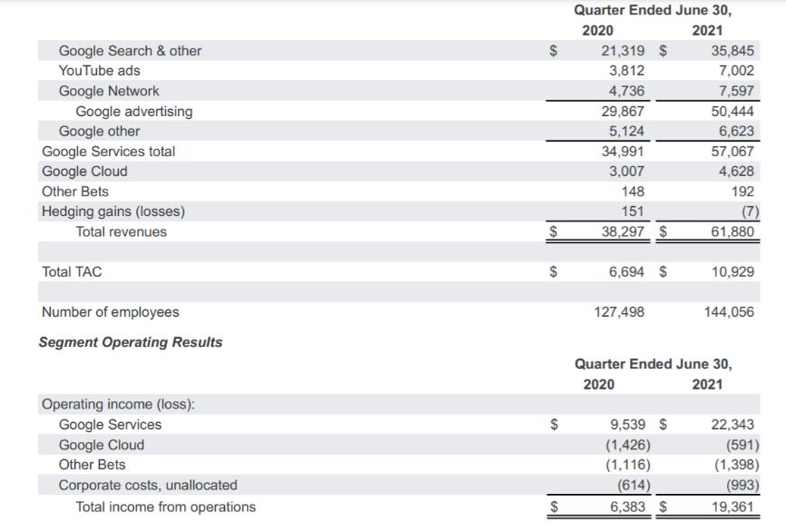Image resolution: width=786 pixels, height=532 pixels.
Task: Click the Google Network row label
Action: tap(109, 91)
